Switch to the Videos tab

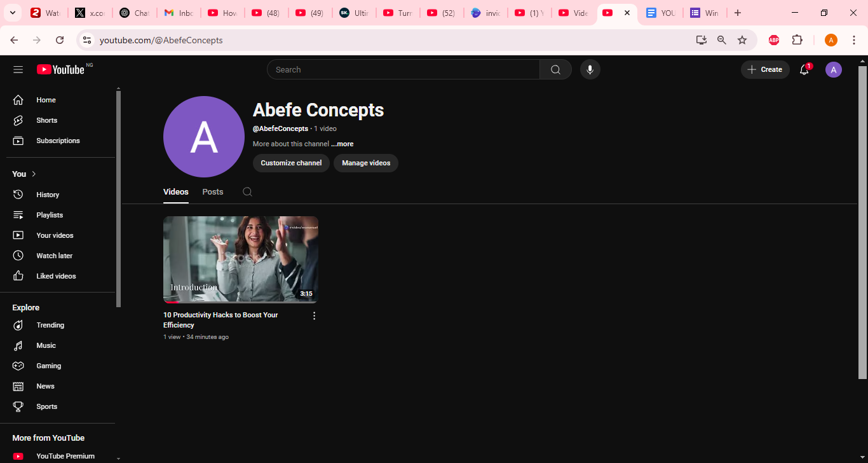176,191
